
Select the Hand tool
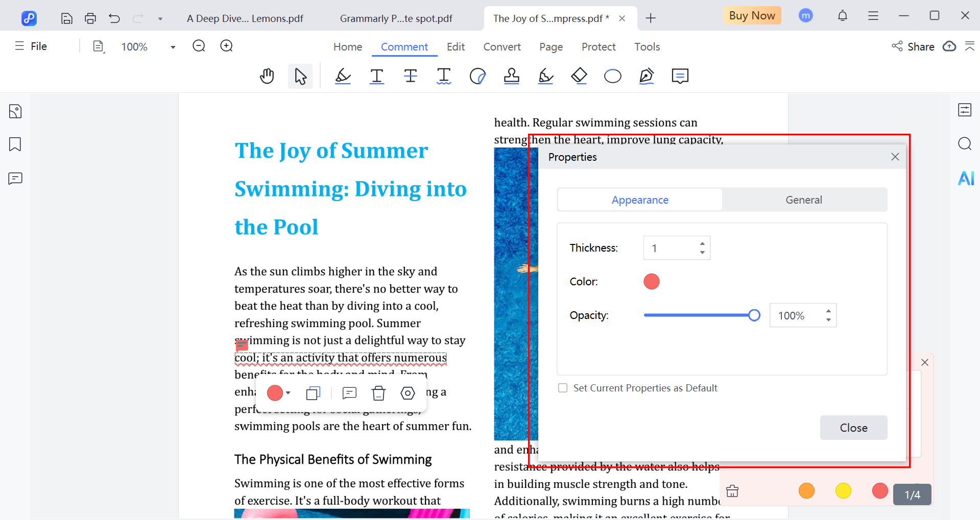267,76
